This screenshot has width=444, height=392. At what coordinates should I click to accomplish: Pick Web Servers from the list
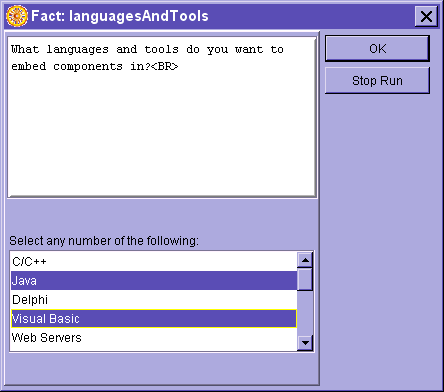pyautogui.click(x=154, y=338)
